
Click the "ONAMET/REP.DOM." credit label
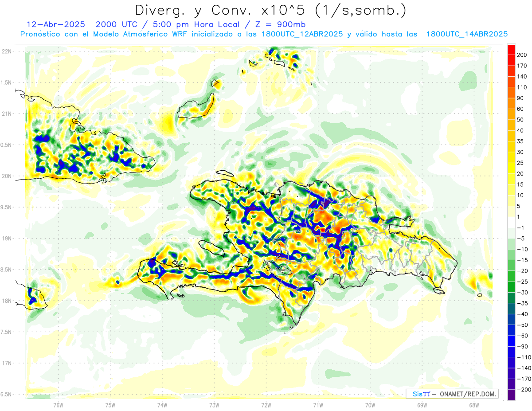(468, 394)
